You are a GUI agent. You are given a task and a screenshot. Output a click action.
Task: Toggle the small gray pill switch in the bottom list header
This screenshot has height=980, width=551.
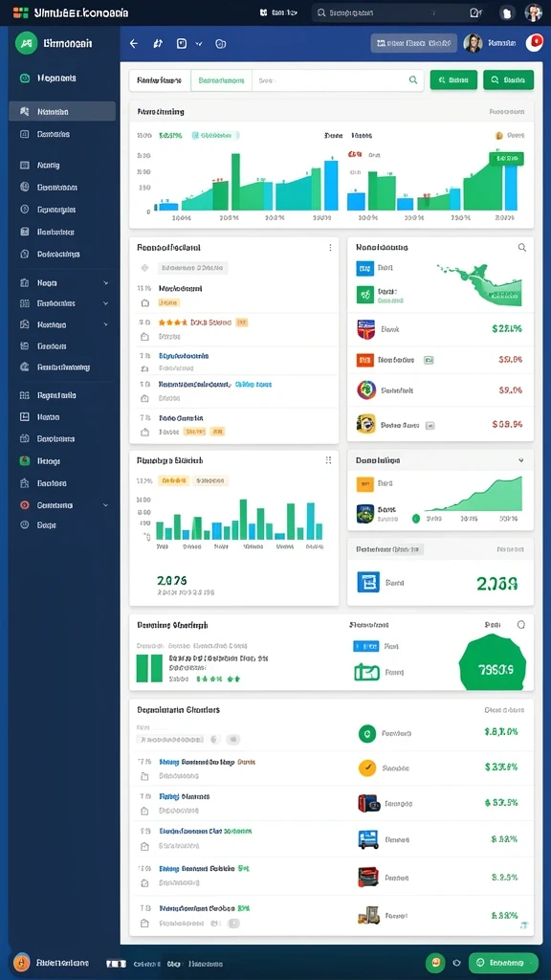(x=233, y=740)
